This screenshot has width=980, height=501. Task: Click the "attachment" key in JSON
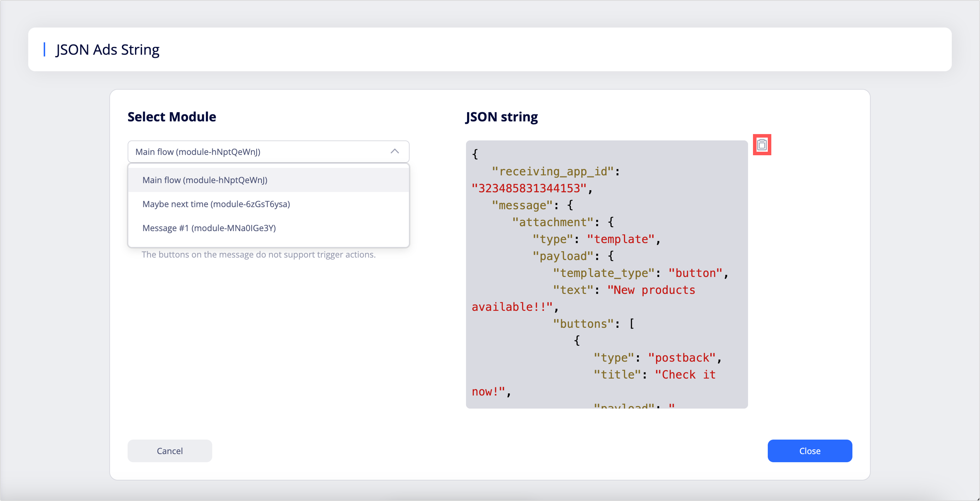(553, 222)
